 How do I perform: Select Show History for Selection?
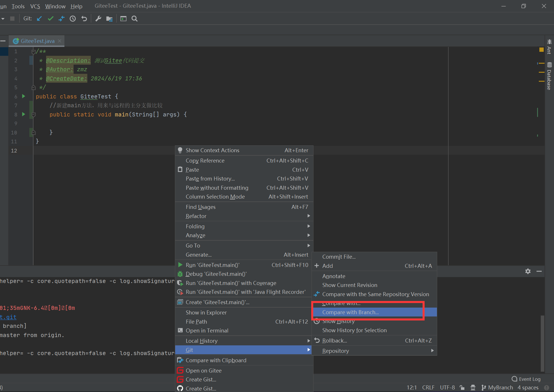374,330
